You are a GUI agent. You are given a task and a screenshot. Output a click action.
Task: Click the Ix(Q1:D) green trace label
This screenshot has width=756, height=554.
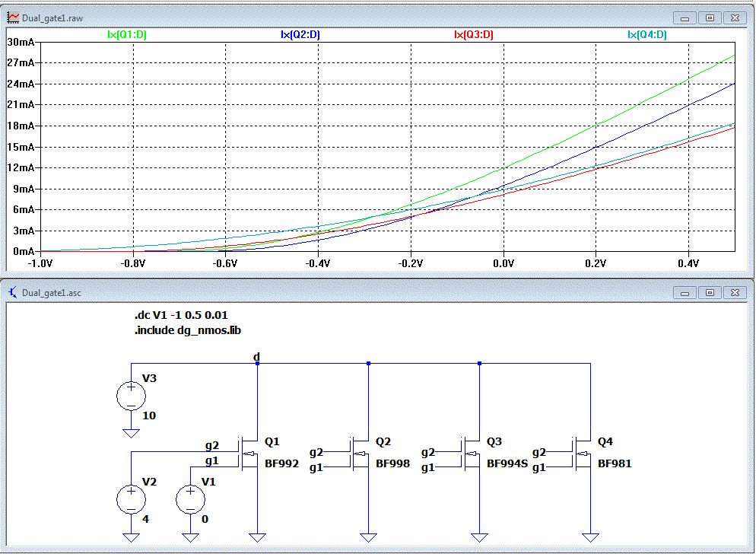tap(127, 35)
